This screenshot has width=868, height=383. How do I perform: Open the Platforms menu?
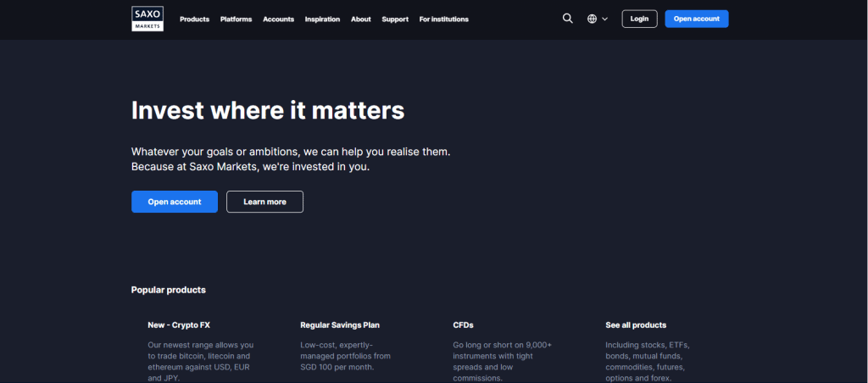pyautogui.click(x=236, y=19)
